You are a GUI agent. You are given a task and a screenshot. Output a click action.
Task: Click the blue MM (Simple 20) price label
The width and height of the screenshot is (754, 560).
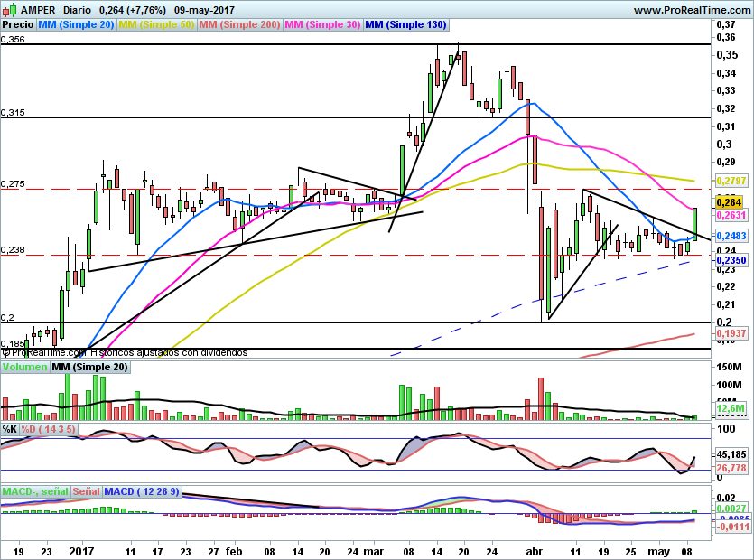point(77,25)
